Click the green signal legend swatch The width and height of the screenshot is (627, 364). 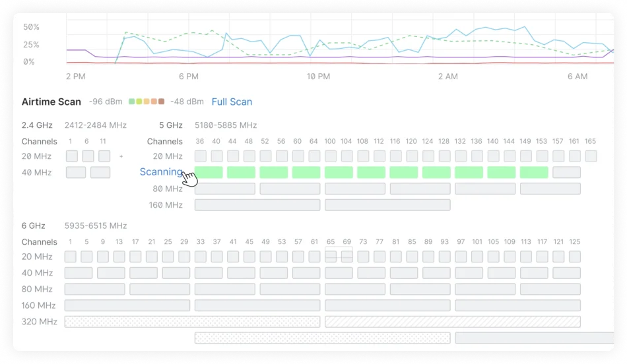coord(131,102)
